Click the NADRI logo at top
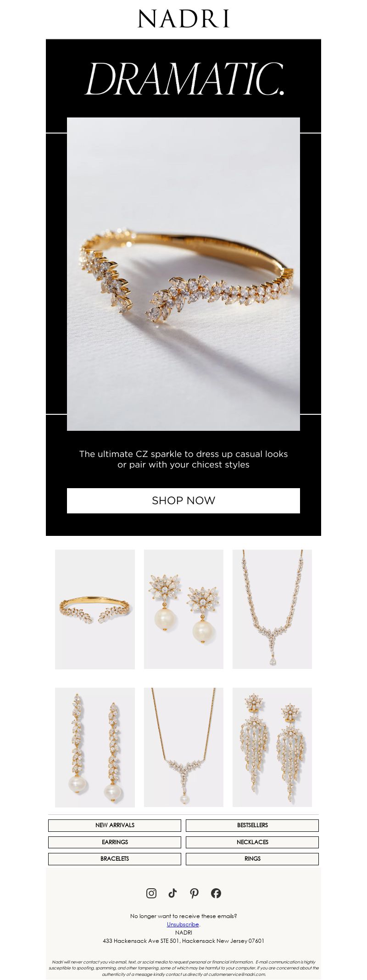The image size is (367, 980). (x=183, y=19)
